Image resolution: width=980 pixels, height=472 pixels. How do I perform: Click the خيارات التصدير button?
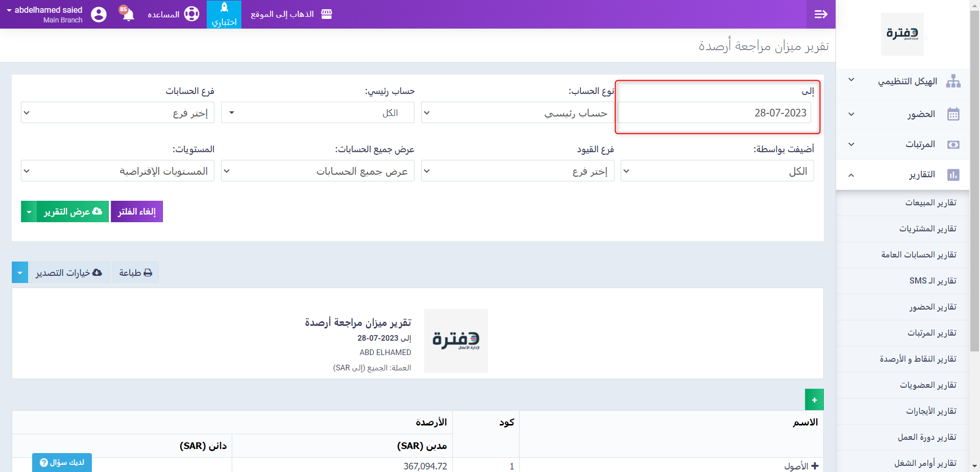69,273
